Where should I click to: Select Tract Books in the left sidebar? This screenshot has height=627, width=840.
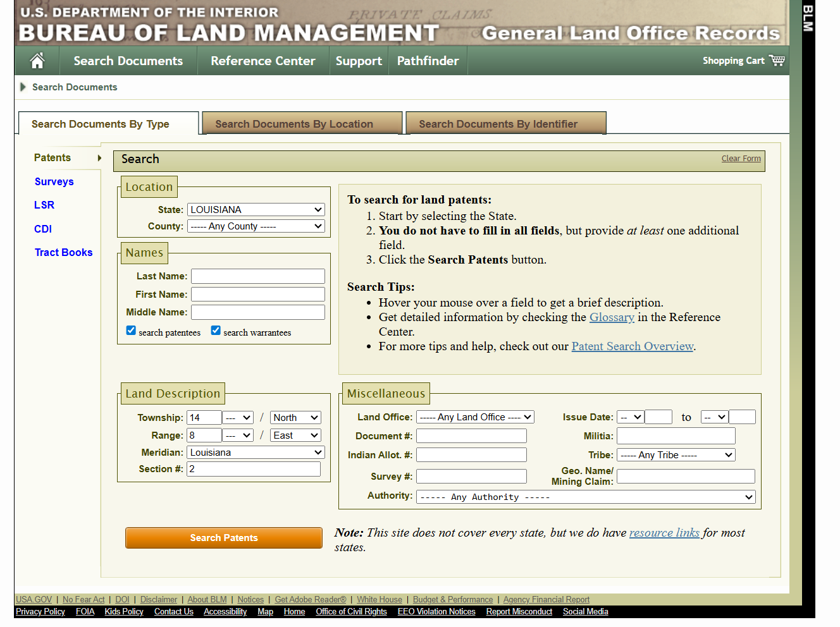click(x=64, y=252)
